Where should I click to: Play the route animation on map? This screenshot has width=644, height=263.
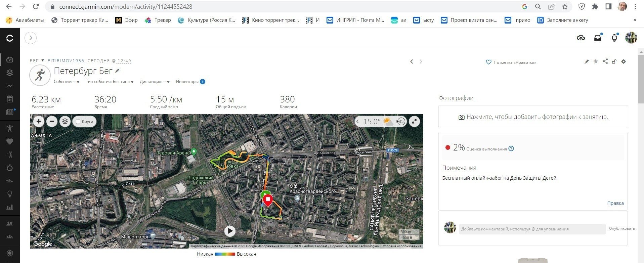(230, 231)
